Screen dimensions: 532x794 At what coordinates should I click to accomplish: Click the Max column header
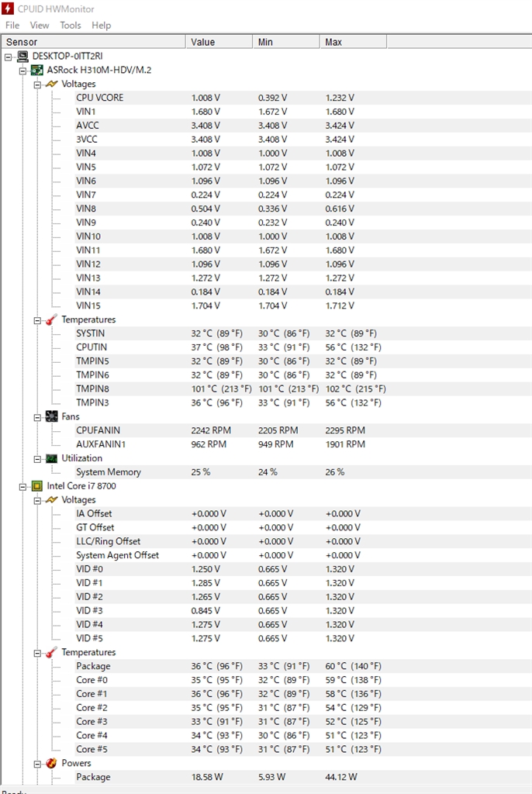point(353,42)
